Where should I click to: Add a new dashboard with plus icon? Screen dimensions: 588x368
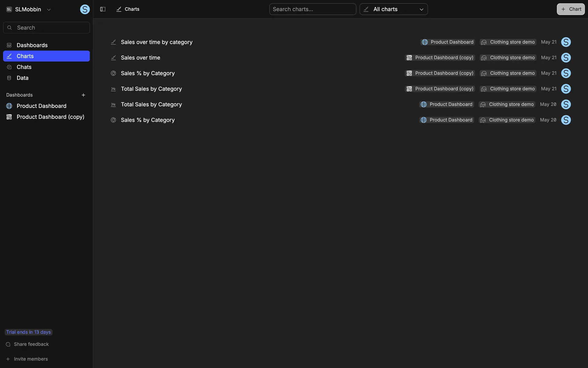point(83,95)
